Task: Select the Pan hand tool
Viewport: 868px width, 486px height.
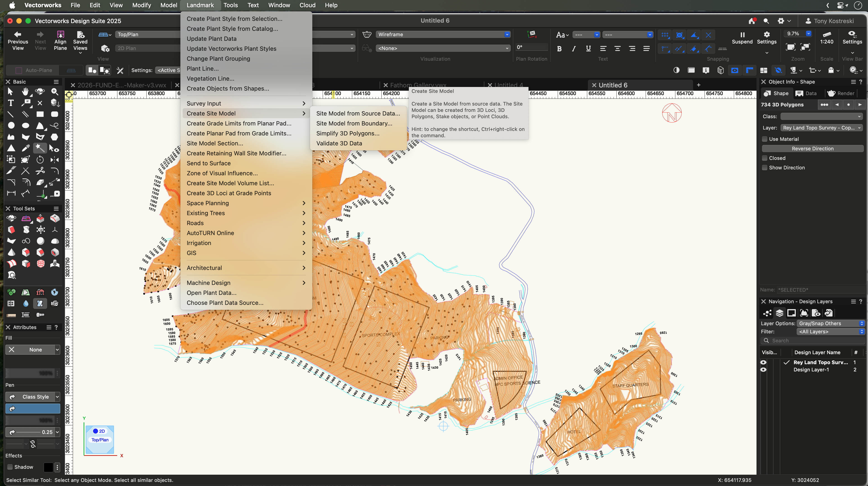Action: click(25, 92)
